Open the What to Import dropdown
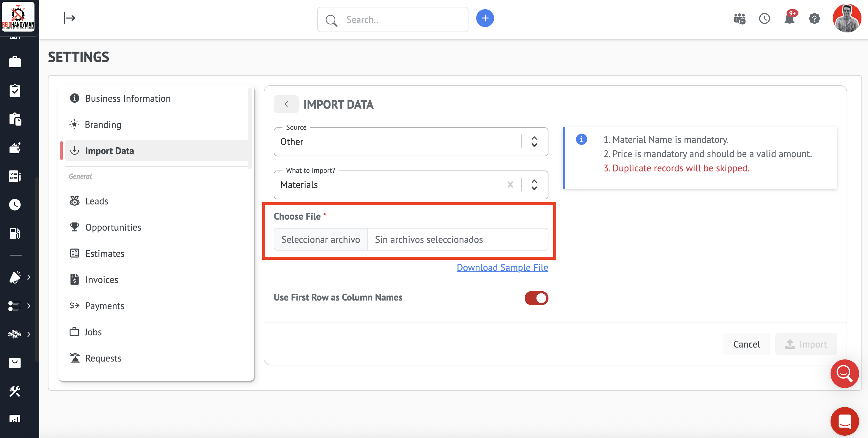This screenshot has height=438, width=868. tap(534, 185)
